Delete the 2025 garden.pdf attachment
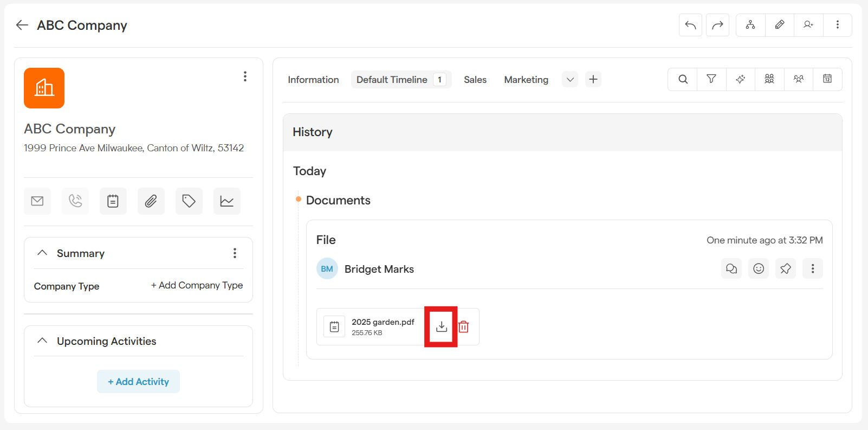 click(x=464, y=326)
